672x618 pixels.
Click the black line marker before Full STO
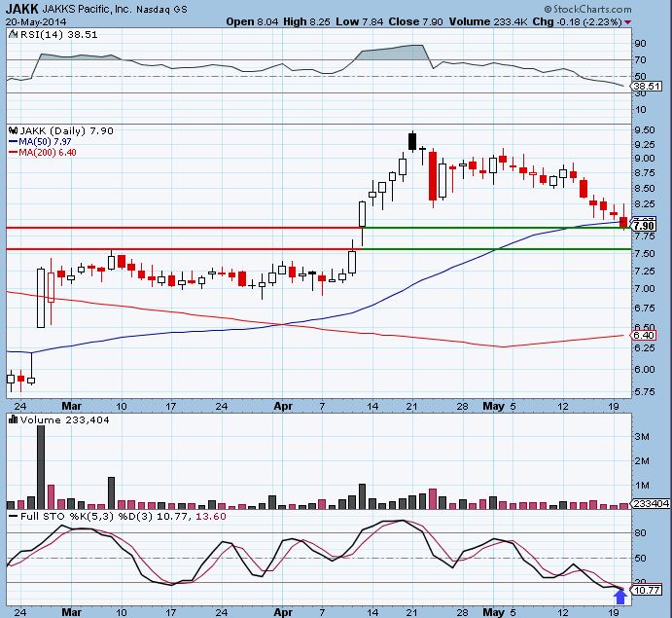point(14,517)
